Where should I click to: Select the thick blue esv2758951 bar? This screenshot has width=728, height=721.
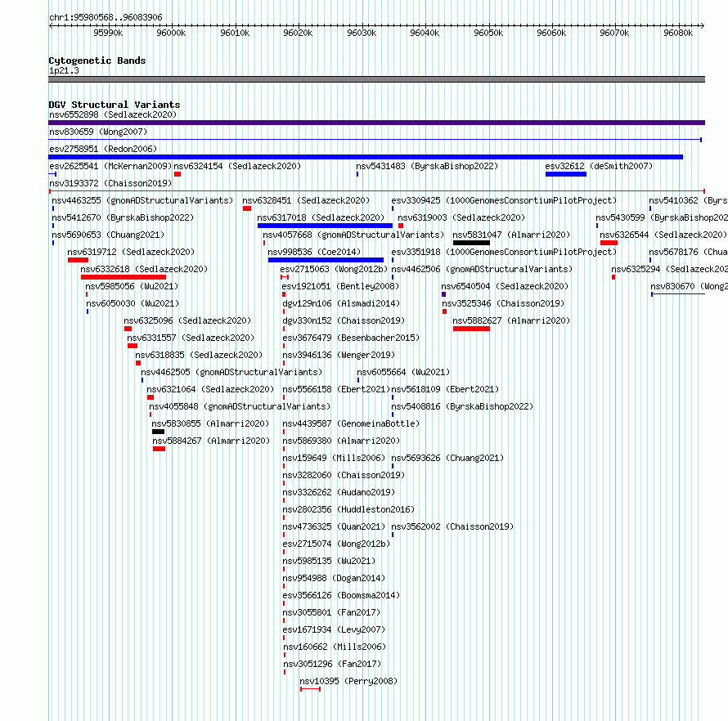tap(366, 157)
